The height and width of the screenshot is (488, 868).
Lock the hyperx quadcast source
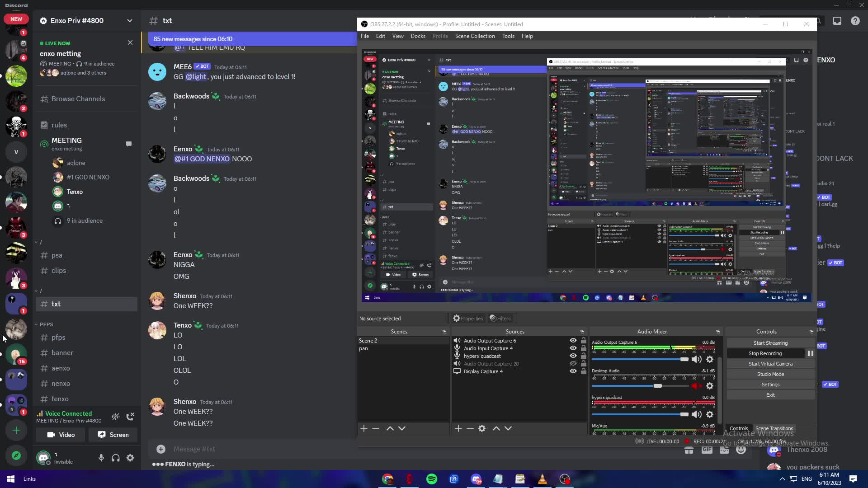pyautogui.click(x=583, y=356)
